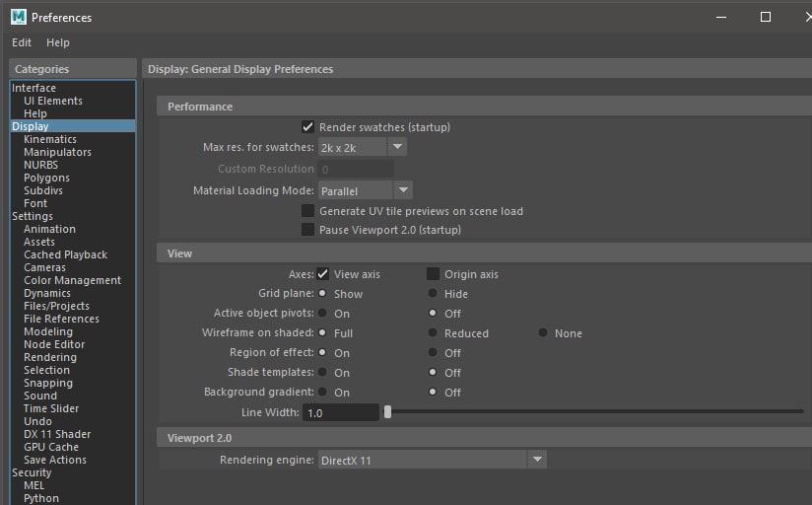Click the Maya logo icon in title bar
812x505 pixels.
pos(18,17)
